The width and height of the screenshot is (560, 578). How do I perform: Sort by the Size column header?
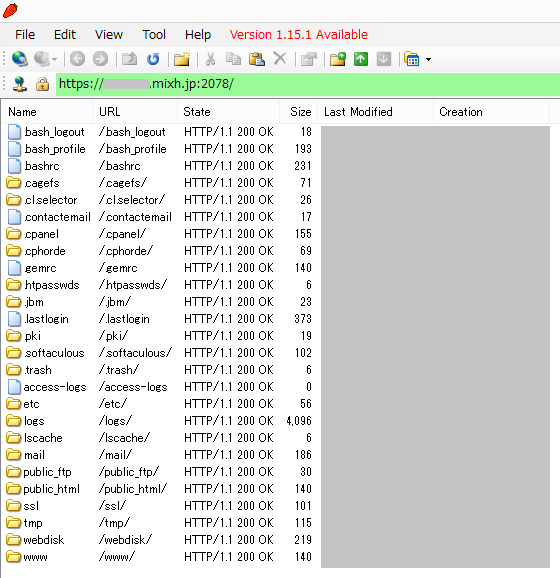tap(299, 112)
